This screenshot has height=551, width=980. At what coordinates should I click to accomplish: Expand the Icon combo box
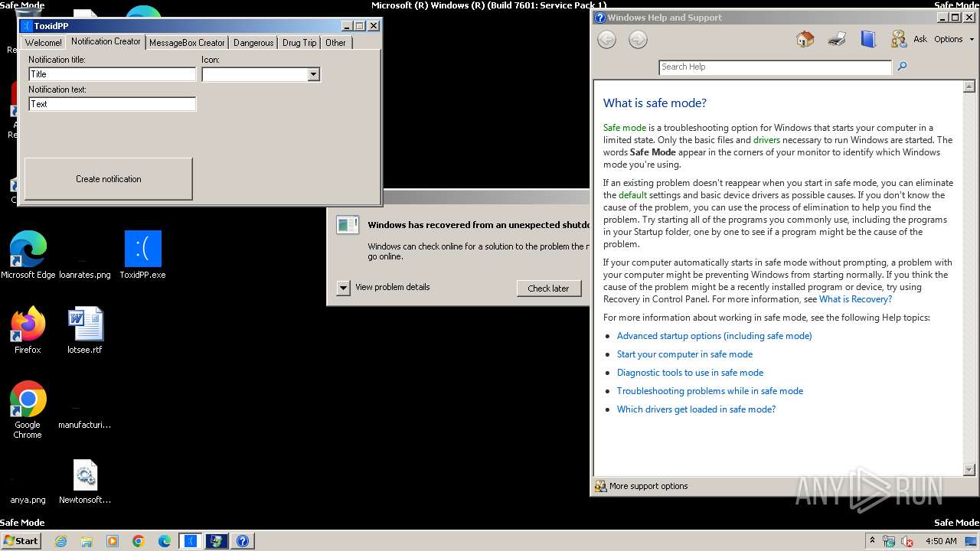coord(313,74)
